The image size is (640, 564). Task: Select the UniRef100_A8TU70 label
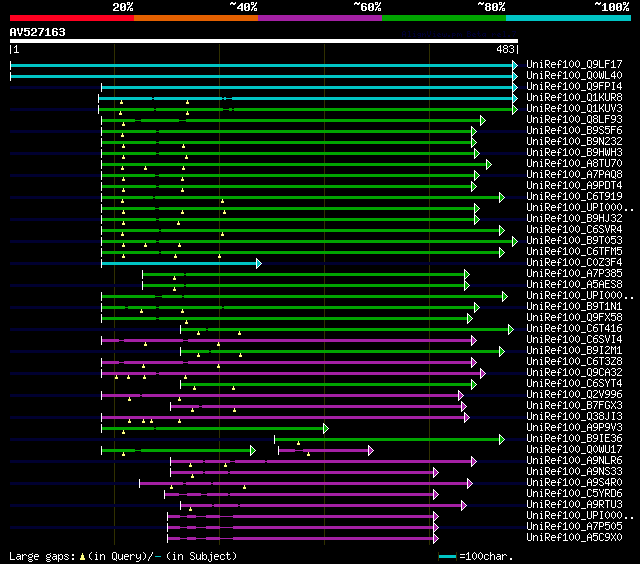(574, 164)
